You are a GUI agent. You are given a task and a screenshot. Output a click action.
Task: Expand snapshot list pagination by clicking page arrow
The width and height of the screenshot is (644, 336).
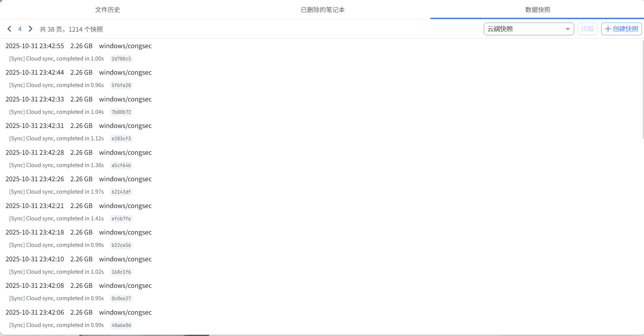[30, 29]
